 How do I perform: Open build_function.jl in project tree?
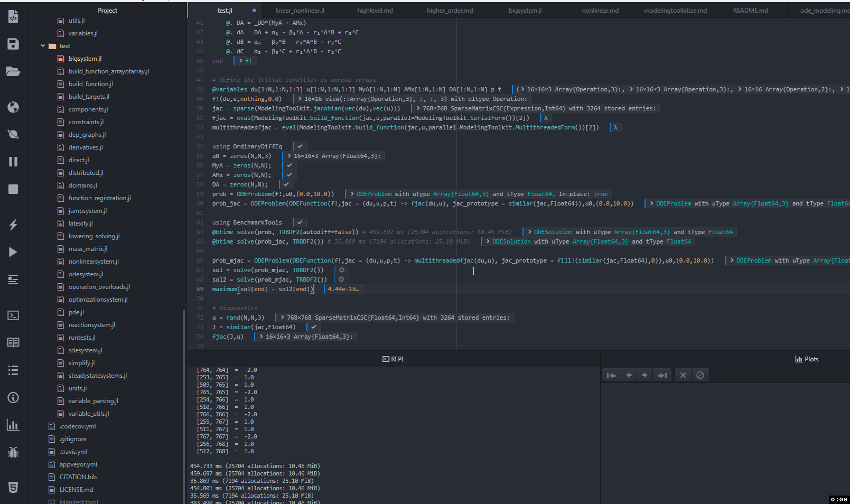pyautogui.click(x=90, y=84)
